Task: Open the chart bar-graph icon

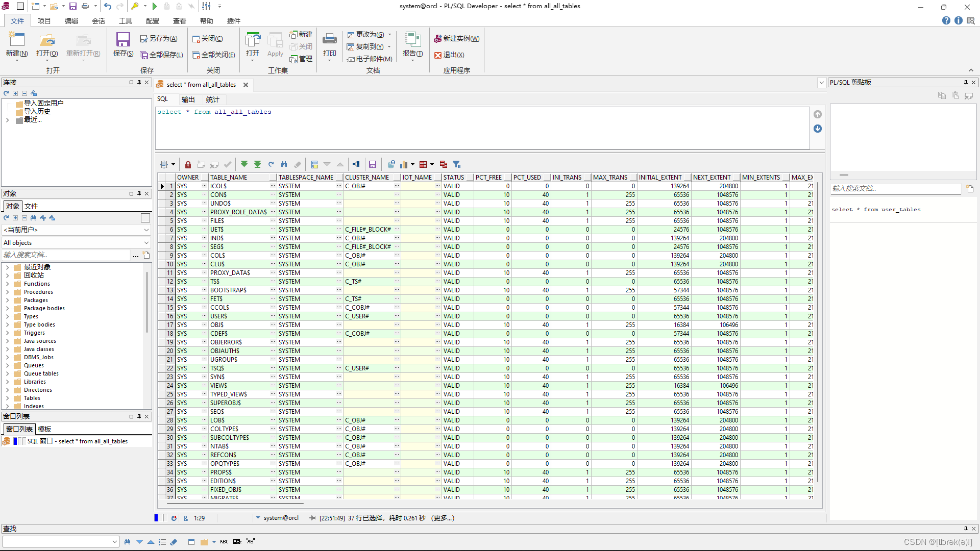Action: [x=404, y=164]
